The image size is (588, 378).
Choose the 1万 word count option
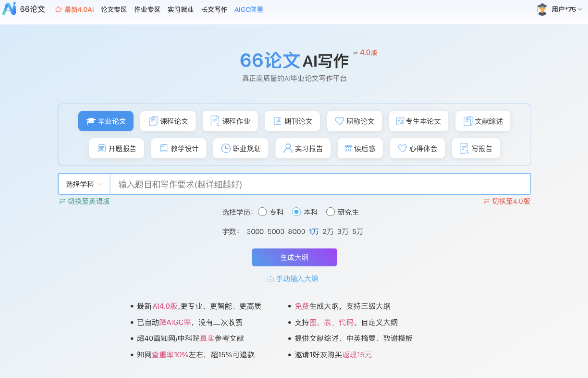(314, 231)
